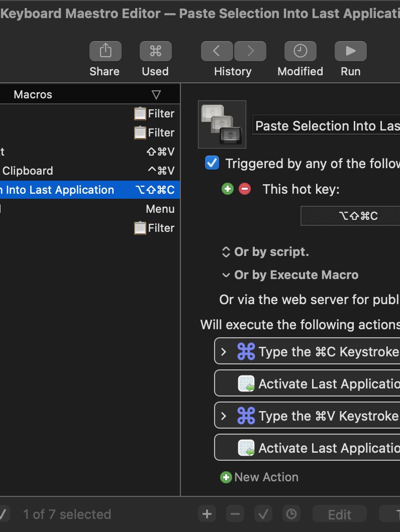Click the 'This hot key:' trigger label
Viewport: 400px width, 532px height.
pyautogui.click(x=301, y=189)
